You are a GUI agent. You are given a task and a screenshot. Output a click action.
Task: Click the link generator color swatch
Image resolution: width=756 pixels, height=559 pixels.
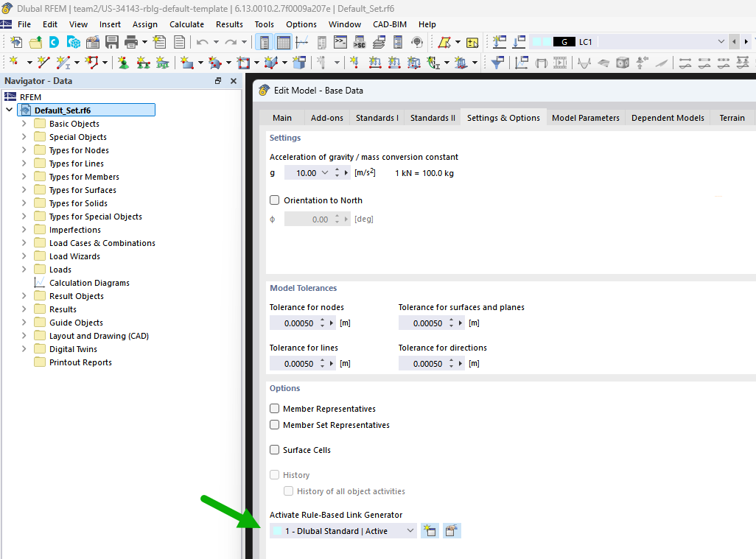(x=277, y=530)
